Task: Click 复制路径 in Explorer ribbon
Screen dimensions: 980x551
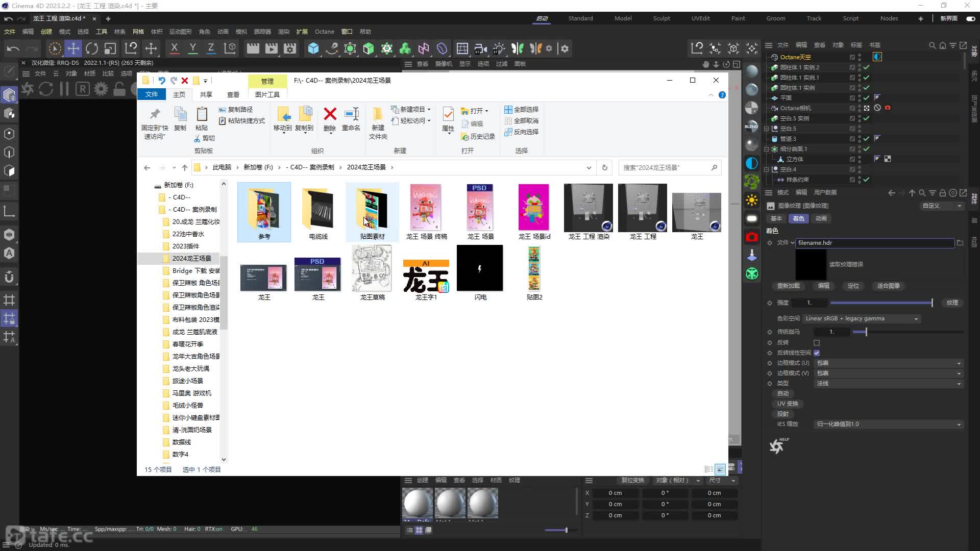Action: (x=236, y=110)
